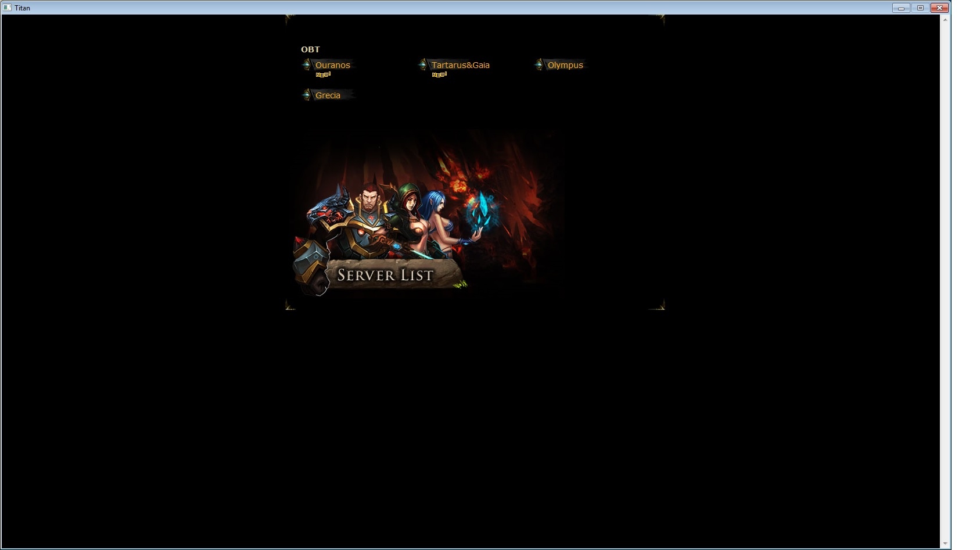The image size is (980, 550).
Task: Select the Tartarus&Gaia server name
Action: pos(460,65)
